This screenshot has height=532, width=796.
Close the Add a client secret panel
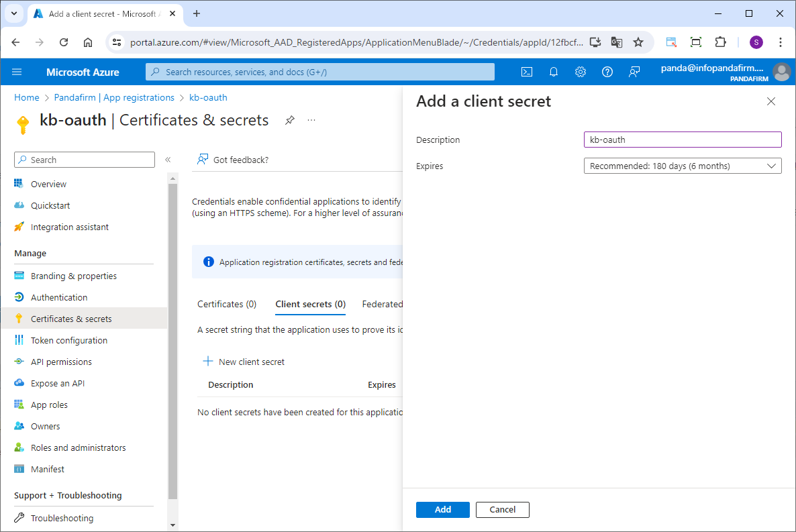771,101
